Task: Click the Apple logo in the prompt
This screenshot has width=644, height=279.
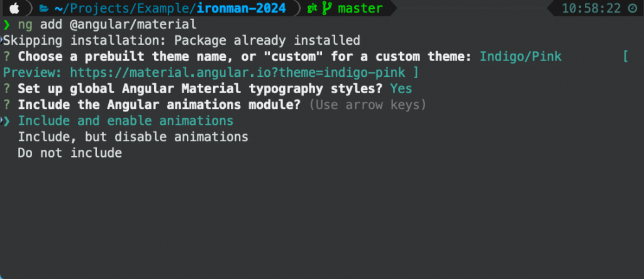Action: pyautogui.click(x=14, y=8)
